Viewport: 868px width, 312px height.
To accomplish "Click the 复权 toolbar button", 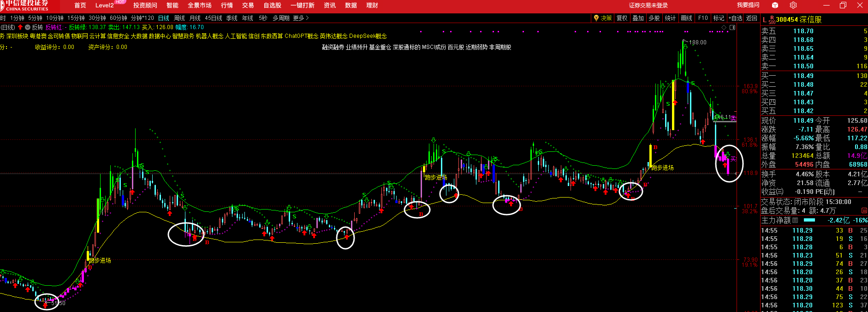I will click(x=622, y=18).
